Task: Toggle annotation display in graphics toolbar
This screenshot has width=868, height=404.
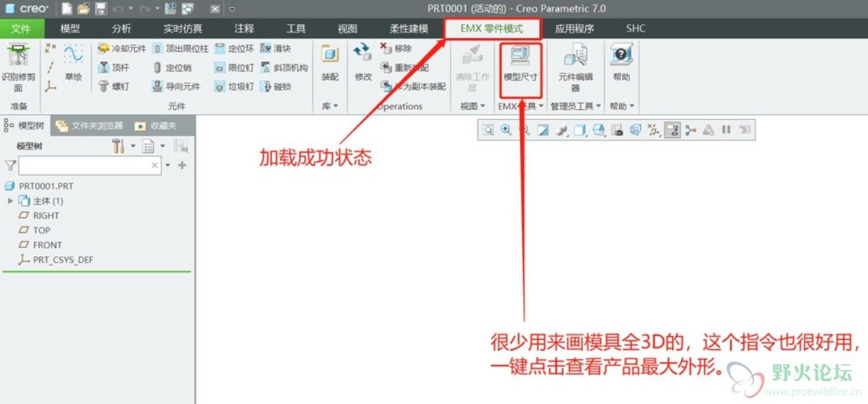Action: tap(673, 130)
